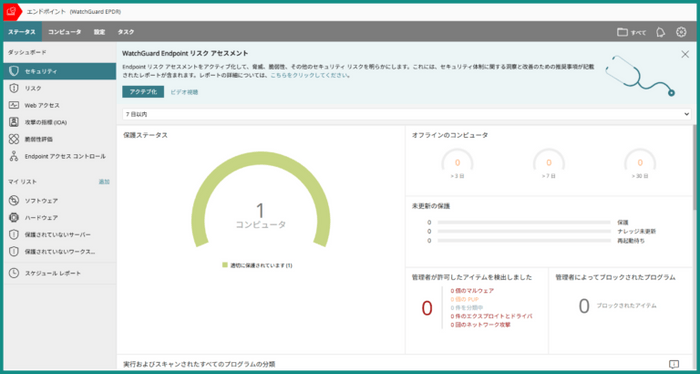Click the risk shield icon beside リスク

point(14,88)
